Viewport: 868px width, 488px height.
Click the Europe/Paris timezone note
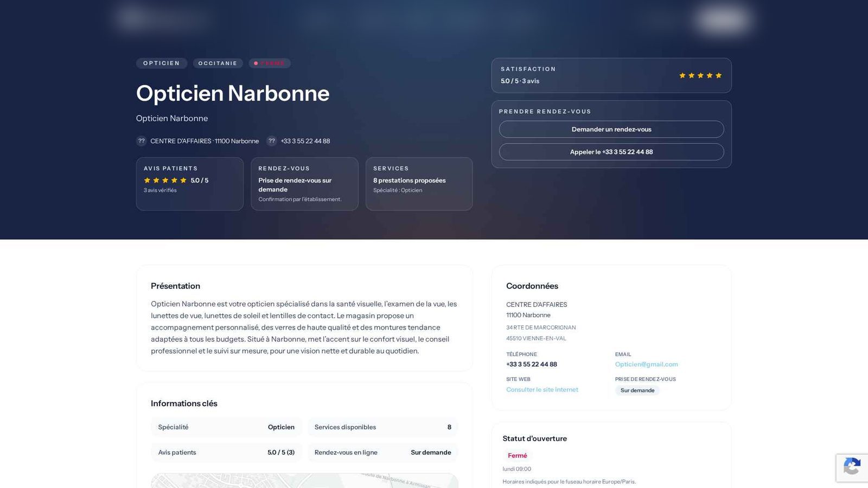(x=569, y=481)
